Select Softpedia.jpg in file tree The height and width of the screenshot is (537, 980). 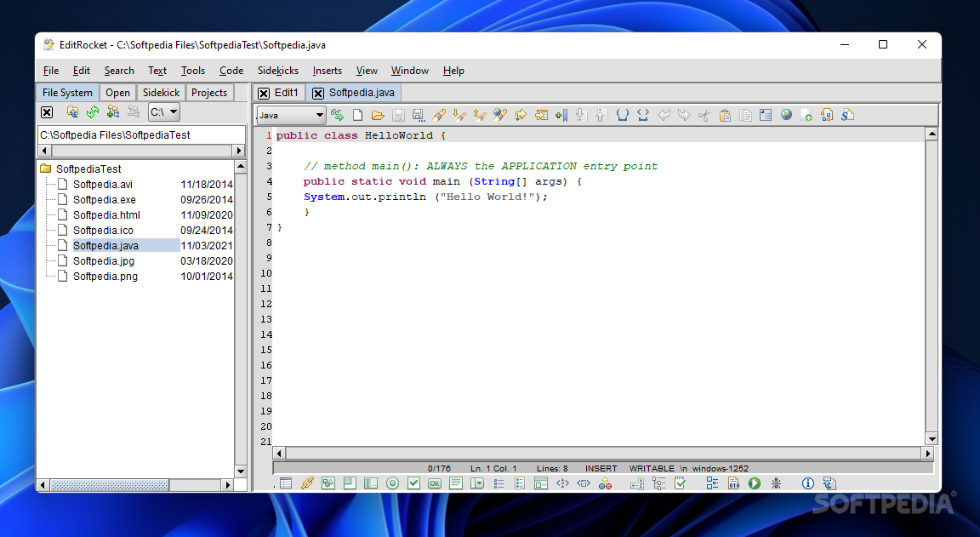point(104,260)
